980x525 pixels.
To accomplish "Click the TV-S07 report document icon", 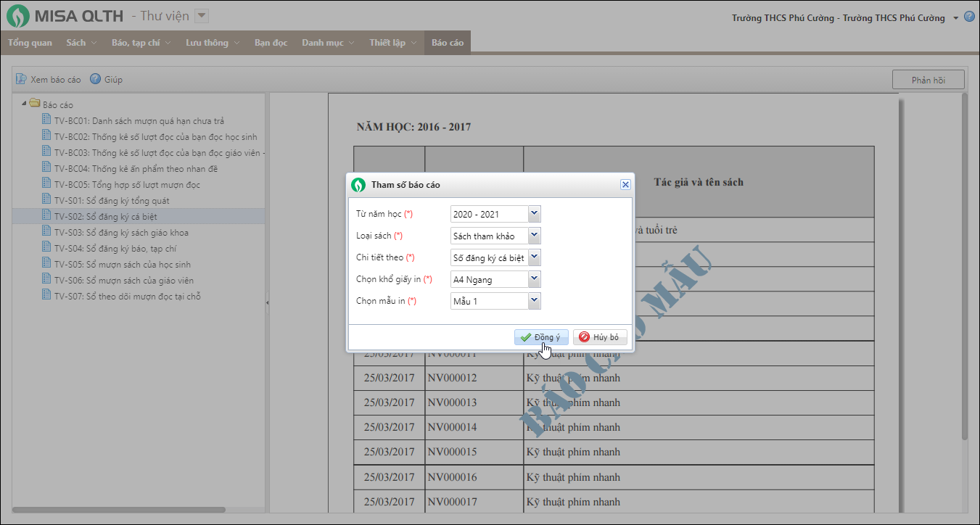I will (x=46, y=296).
